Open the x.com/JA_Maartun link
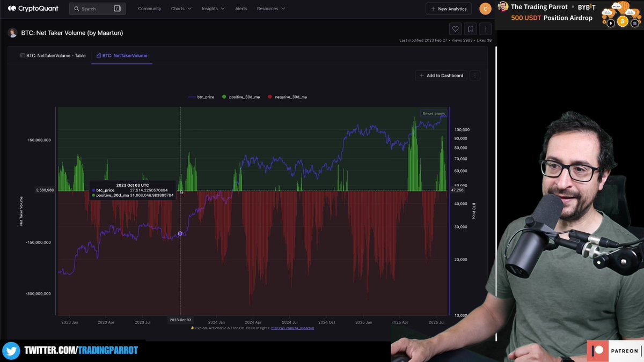Screen dimensions: 644x362 coord(292,328)
